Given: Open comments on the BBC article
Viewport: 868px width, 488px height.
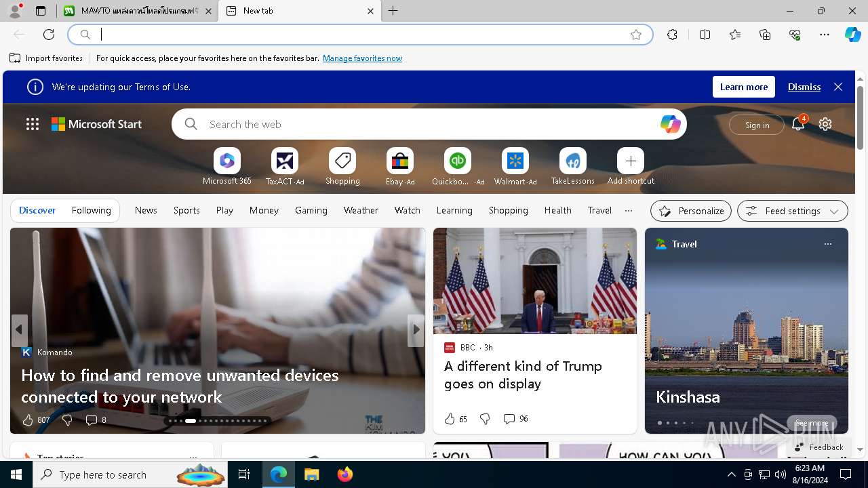Looking at the screenshot, I should click(x=515, y=419).
